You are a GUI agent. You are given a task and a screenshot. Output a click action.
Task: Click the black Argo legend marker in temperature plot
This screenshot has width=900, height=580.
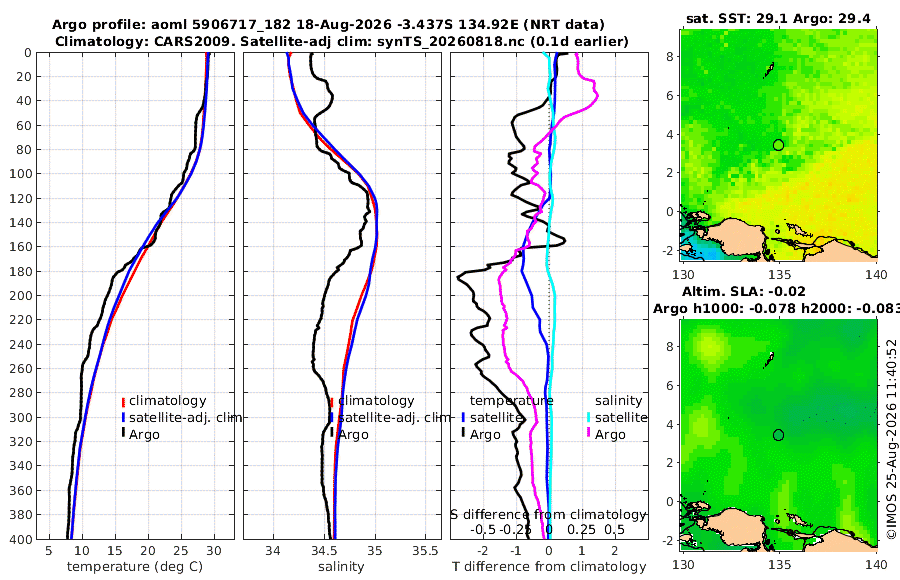(123, 433)
